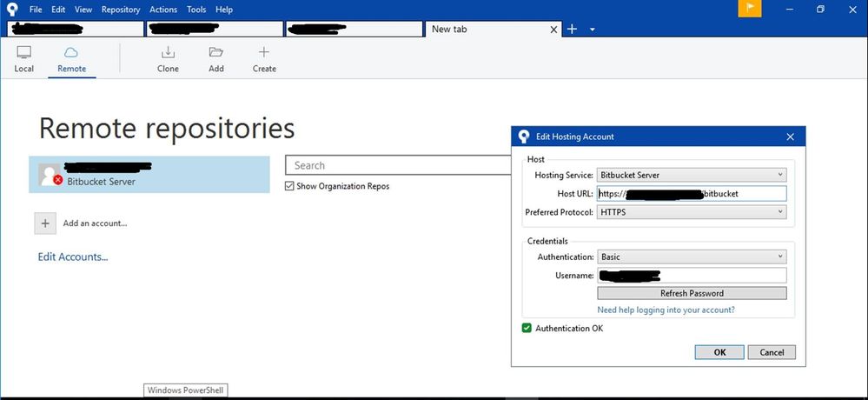The width and height of the screenshot is (868, 400).
Task: Open Need help logging into your account link
Action: pos(666,310)
